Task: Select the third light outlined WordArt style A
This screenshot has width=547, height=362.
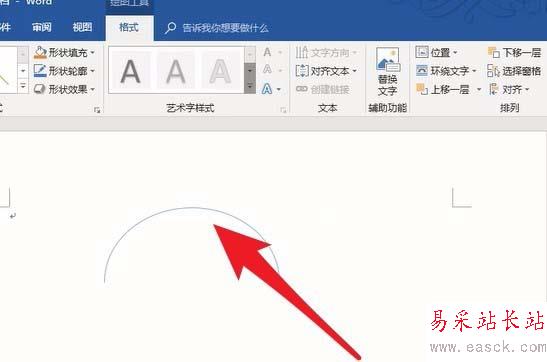Action: pyautogui.click(x=220, y=71)
